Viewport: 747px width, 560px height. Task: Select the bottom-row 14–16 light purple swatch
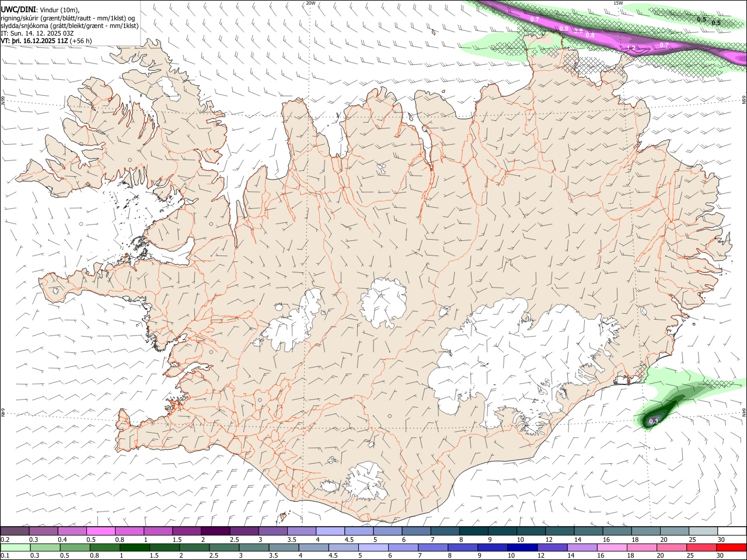coord(581,548)
